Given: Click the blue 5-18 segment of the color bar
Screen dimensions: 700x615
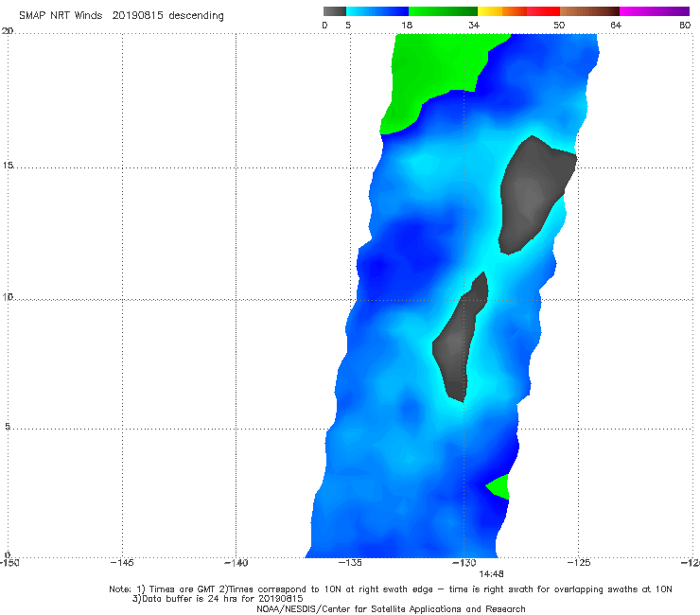Looking at the screenshot, I should tap(377, 11).
